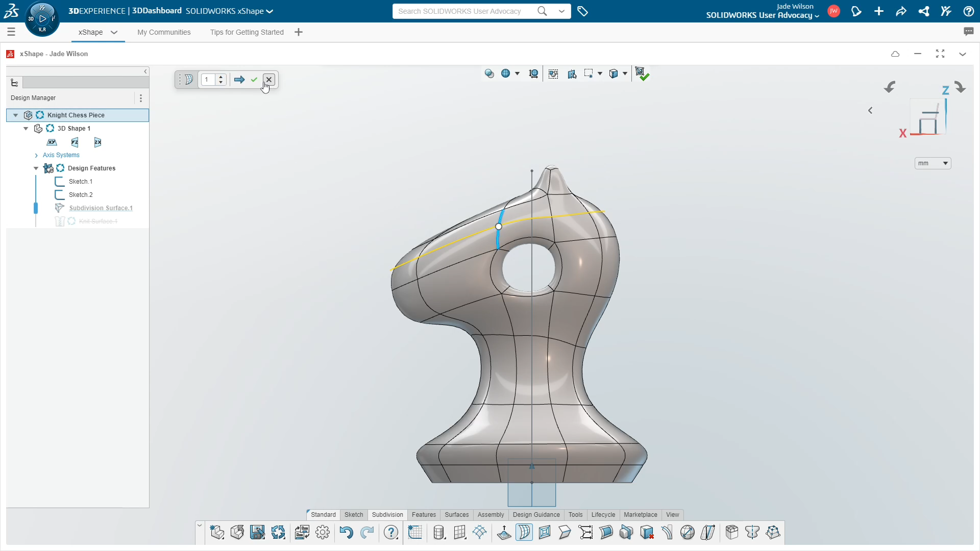This screenshot has width=980, height=551.
Task: Expand the 3D Shape 1 tree node
Action: coord(25,128)
